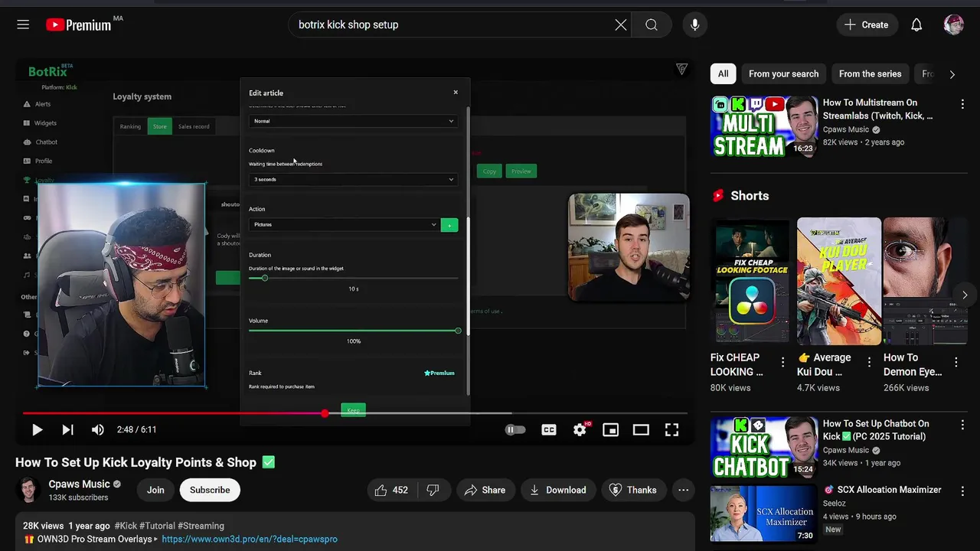The height and width of the screenshot is (551, 980).
Task: Dislike this video
Action: (x=433, y=490)
